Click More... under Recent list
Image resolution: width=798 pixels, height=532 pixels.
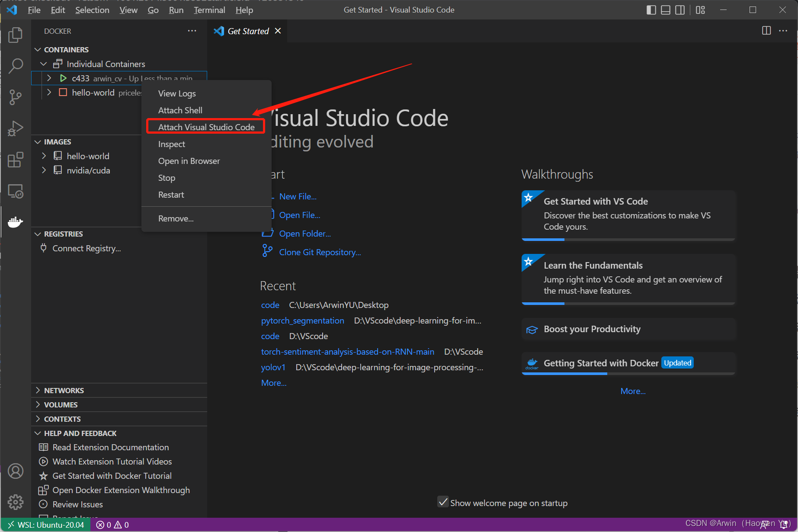274,383
